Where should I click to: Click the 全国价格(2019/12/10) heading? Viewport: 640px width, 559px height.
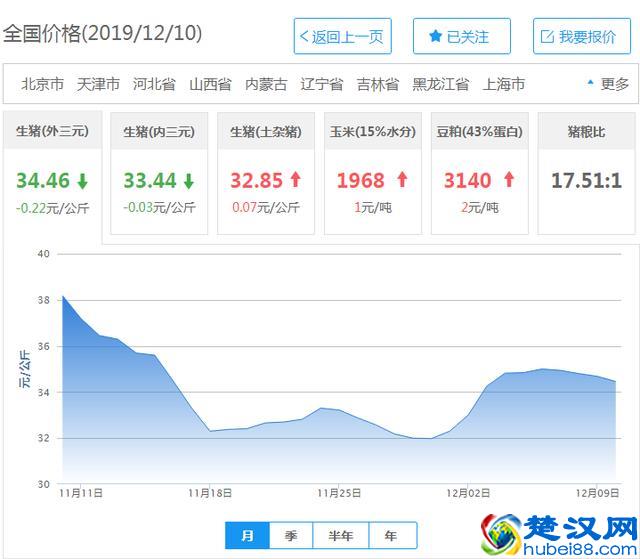102,33
